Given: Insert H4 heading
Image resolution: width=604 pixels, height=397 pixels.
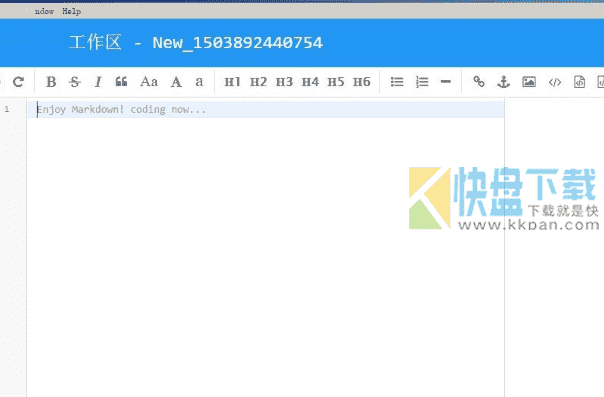Looking at the screenshot, I should coord(310,82).
